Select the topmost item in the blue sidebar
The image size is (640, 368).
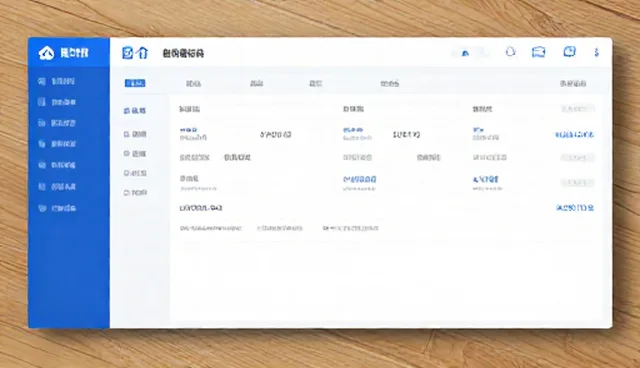coord(56,81)
